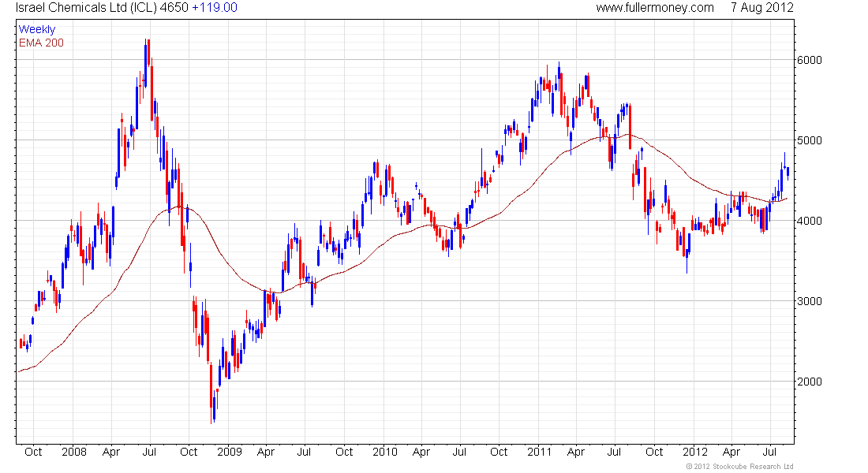This screenshot has height=473, width=868.
Task: Select the red EMA 200 legend label
Action: pos(41,43)
